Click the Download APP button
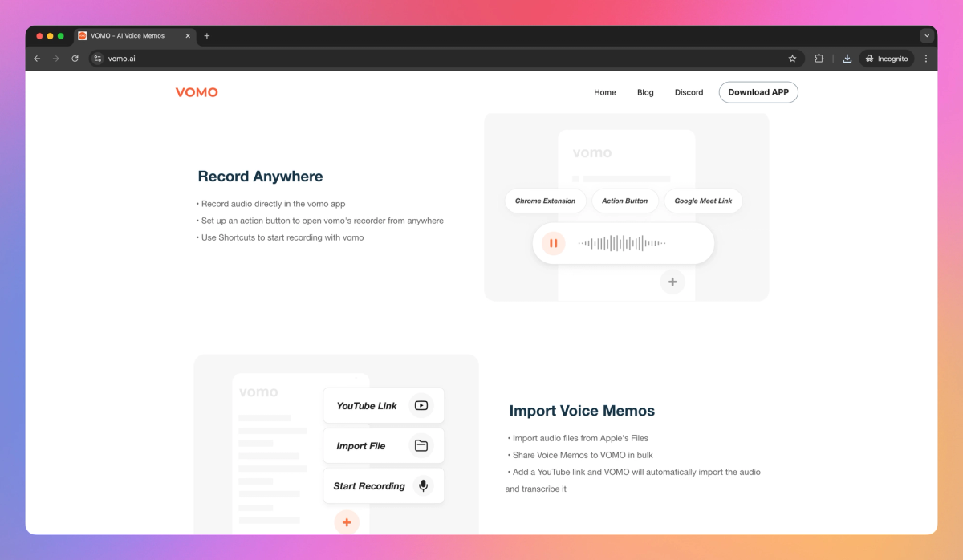The image size is (963, 560). click(758, 92)
